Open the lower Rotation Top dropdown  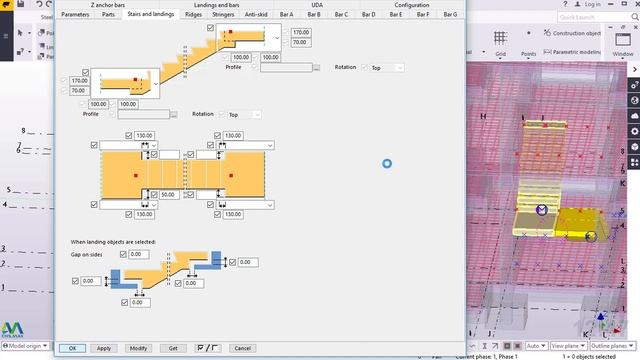point(257,115)
